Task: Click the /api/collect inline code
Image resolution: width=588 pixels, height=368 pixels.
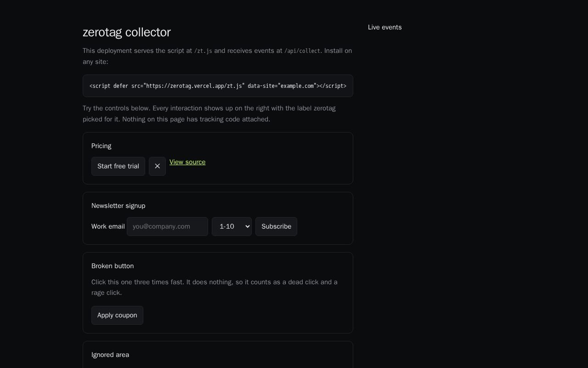Action: pyautogui.click(x=302, y=51)
